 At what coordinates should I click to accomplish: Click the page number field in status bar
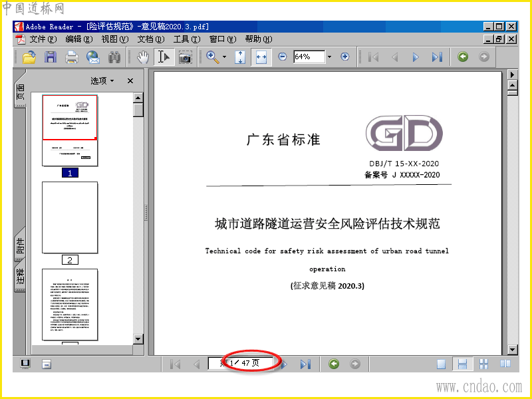[241, 363]
